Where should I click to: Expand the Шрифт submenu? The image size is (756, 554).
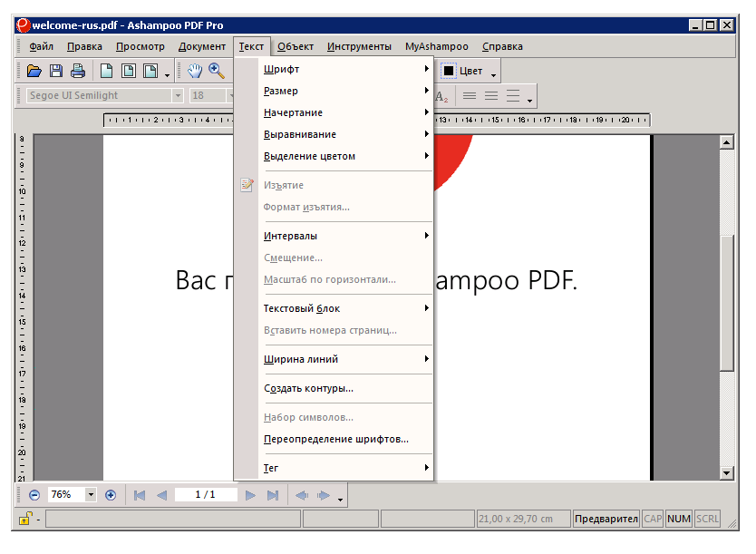pyautogui.click(x=345, y=69)
